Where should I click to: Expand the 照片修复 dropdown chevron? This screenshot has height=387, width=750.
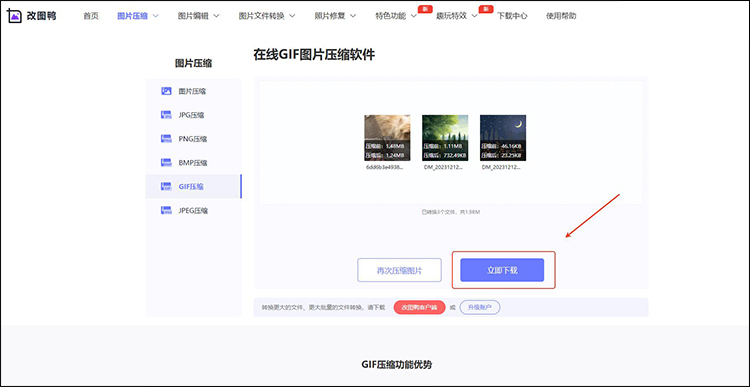point(353,16)
